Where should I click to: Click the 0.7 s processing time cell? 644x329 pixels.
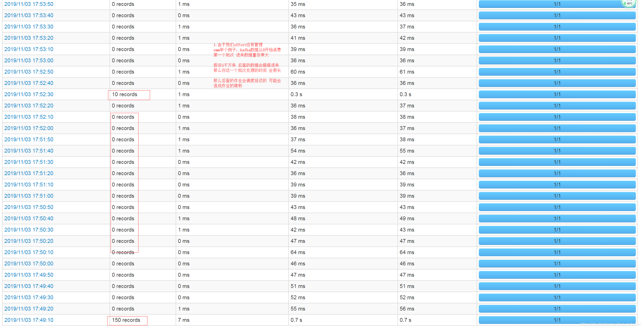pos(296,320)
